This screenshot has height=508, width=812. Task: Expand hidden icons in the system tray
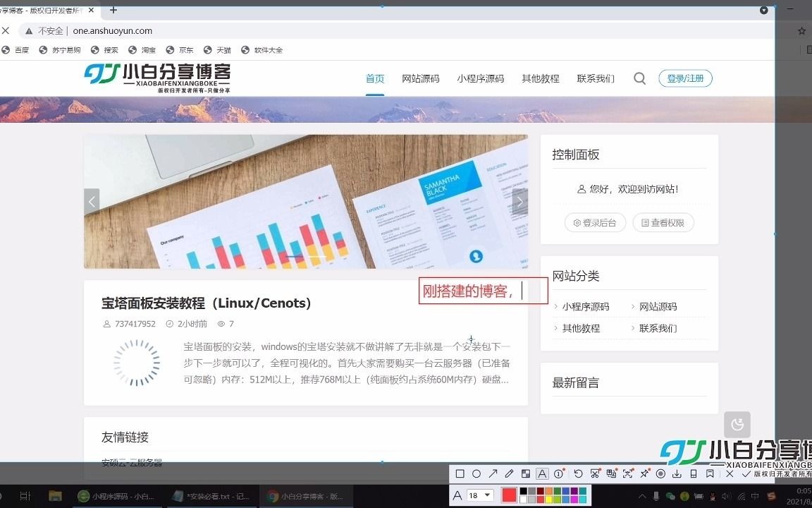pos(641,496)
